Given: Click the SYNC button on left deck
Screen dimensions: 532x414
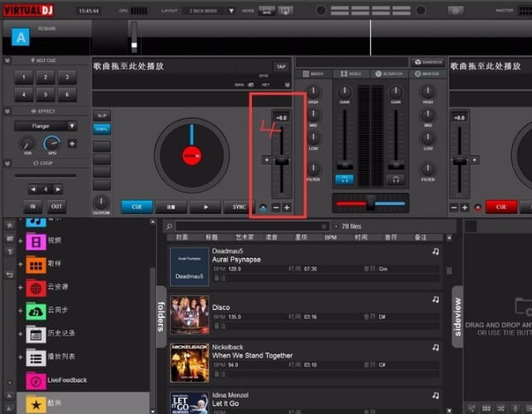Looking at the screenshot, I should coord(240,207).
